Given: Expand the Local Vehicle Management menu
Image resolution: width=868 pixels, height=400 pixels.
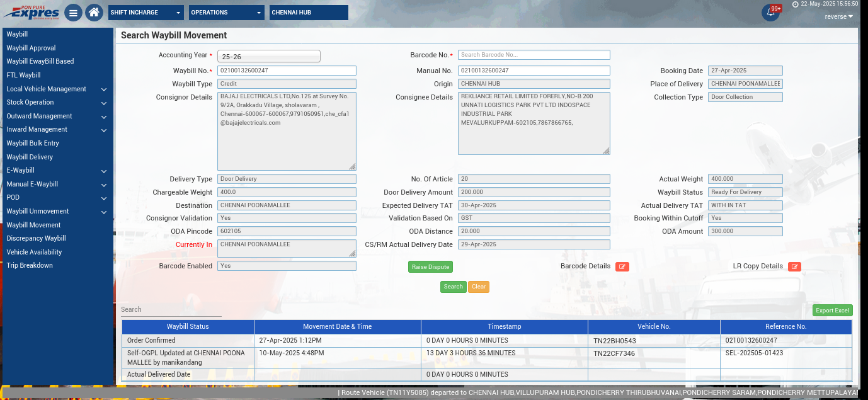Looking at the screenshot, I should (57, 89).
